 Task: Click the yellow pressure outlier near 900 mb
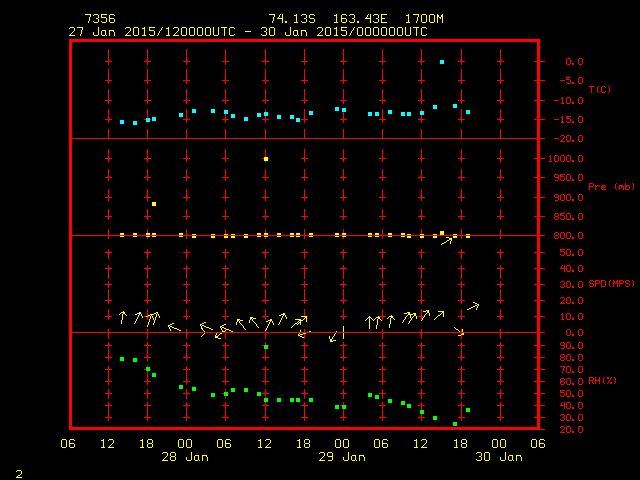pyautogui.click(x=154, y=204)
